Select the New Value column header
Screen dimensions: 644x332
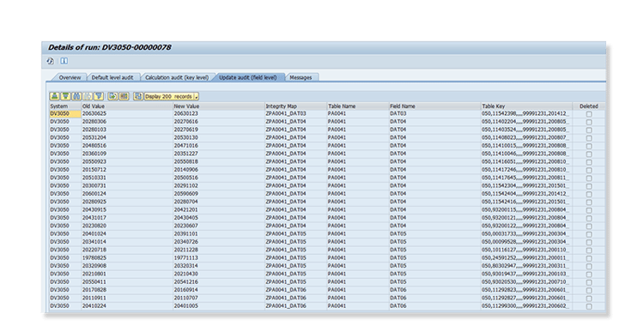[218, 106]
